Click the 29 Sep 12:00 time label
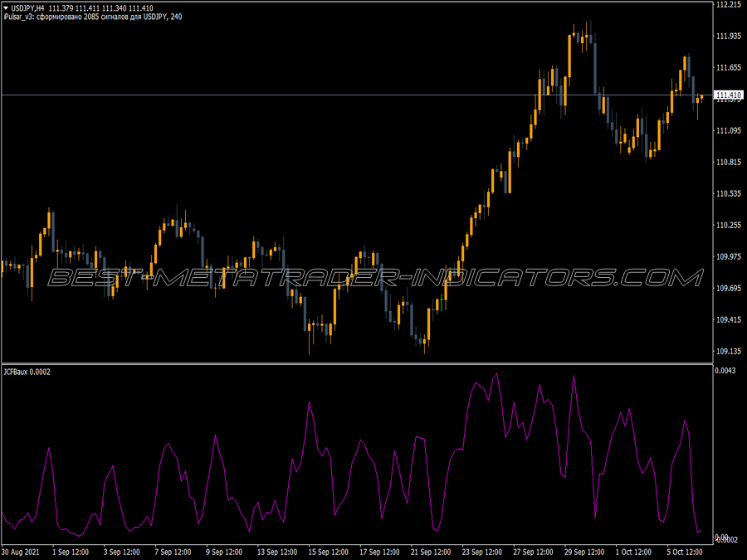The width and height of the screenshot is (747, 560). [584, 553]
